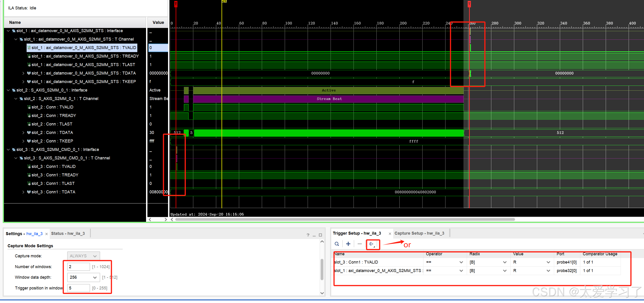Image resolution: width=644 pixels, height=303 pixels.
Task: Click the help question-mark icon in Settings panel
Action: [x=308, y=235]
